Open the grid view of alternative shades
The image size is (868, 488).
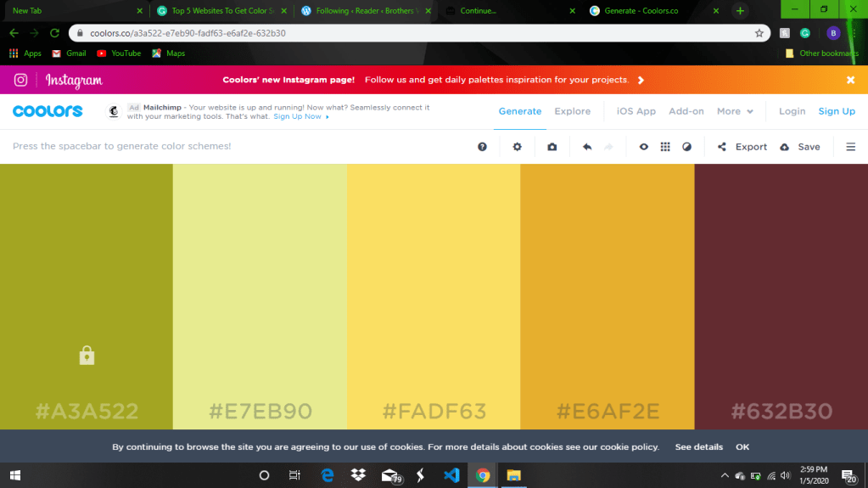click(x=665, y=147)
